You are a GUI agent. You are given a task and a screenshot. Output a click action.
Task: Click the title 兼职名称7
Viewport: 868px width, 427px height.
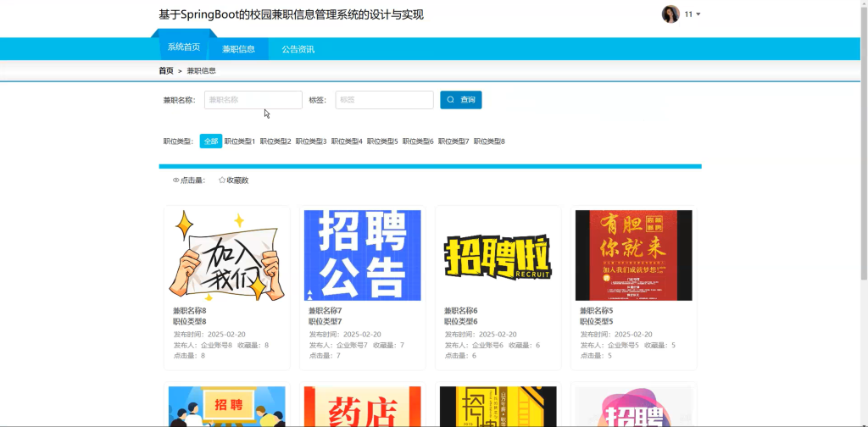coord(325,311)
